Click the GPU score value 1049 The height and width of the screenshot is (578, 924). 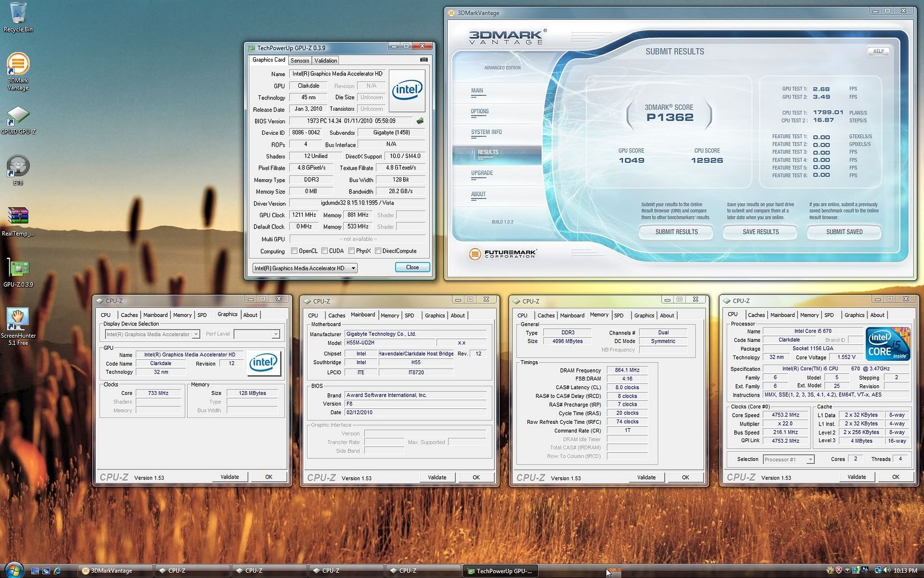632,161
